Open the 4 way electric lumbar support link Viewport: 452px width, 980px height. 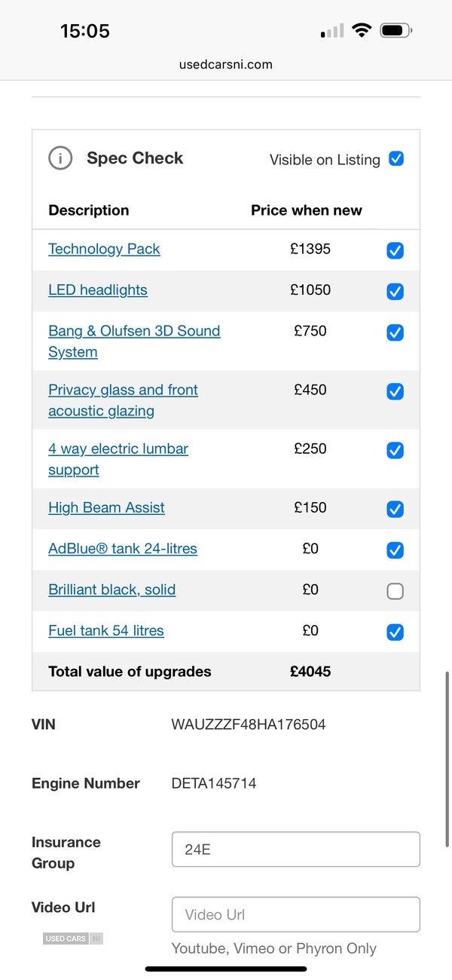click(x=118, y=458)
